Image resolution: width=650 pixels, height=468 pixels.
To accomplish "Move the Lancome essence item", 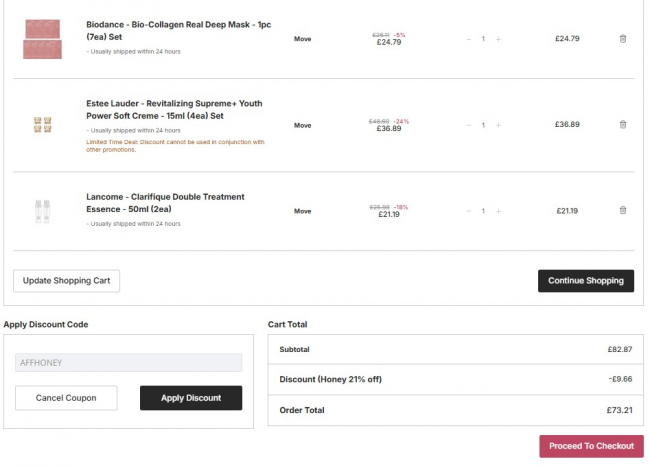I will [x=302, y=211].
